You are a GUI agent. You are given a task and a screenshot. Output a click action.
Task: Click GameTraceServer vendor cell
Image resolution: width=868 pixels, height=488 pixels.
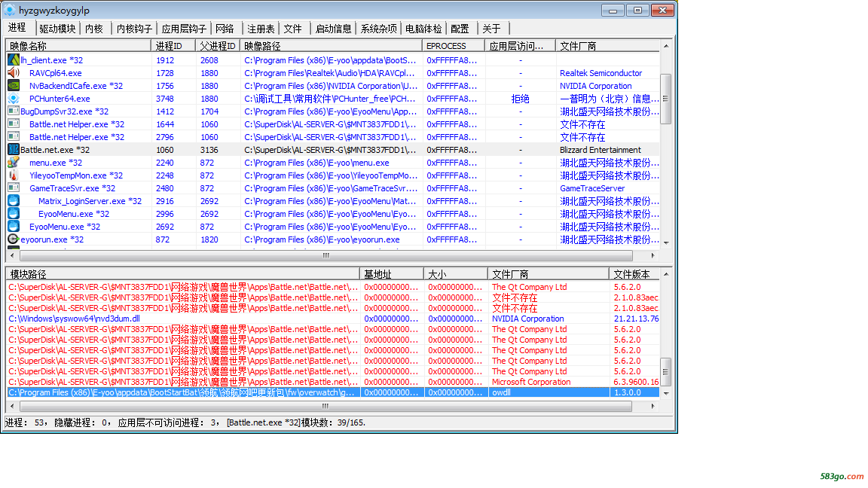(591, 188)
